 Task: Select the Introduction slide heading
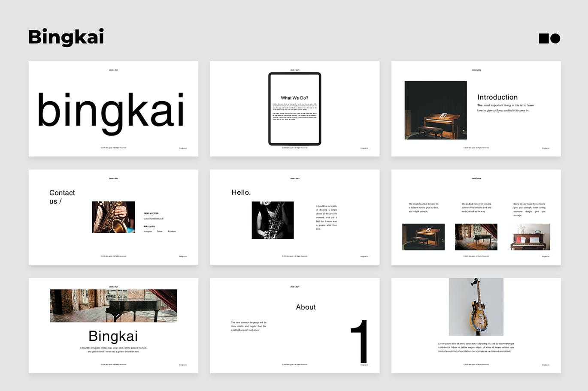point(497,97)
